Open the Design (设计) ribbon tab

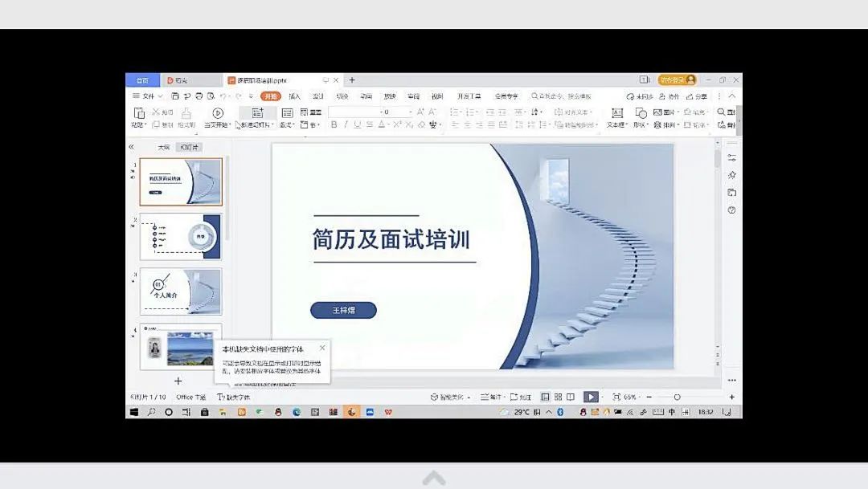pos(318,96)
